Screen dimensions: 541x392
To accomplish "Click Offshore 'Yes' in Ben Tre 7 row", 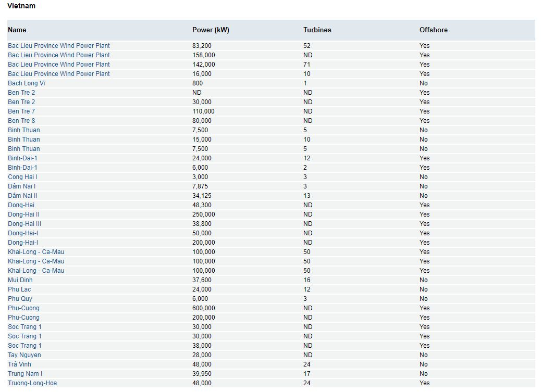I will tap(424, 111).
